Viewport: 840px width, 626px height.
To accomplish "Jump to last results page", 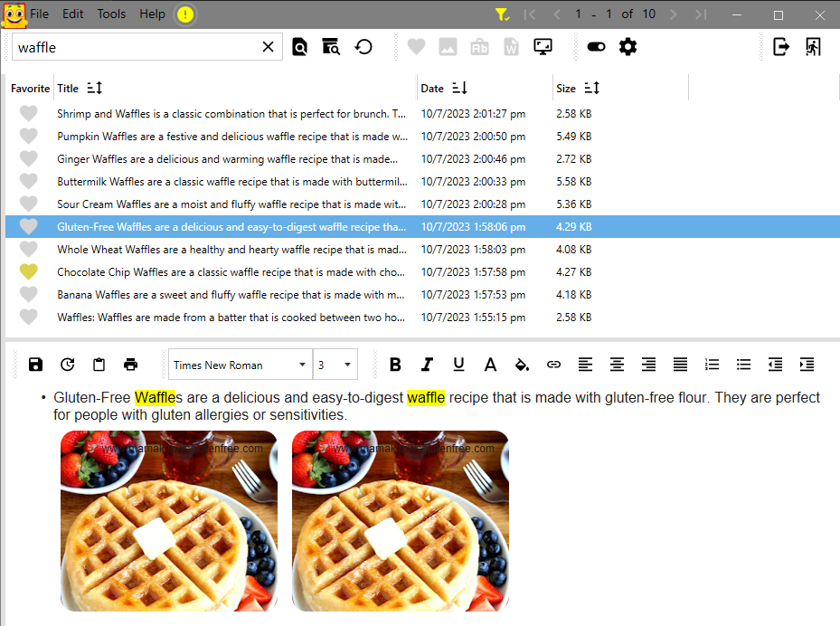I will point(701,14).
